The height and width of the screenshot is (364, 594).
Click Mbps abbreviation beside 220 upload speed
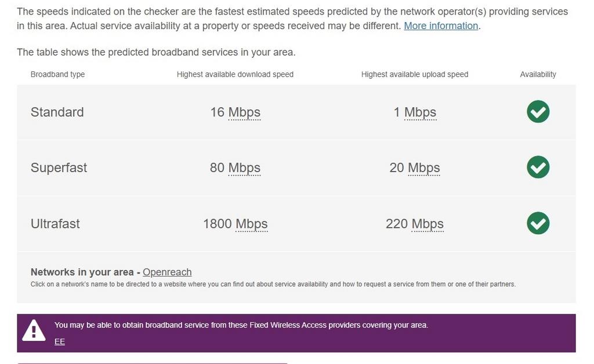point(428,224)
